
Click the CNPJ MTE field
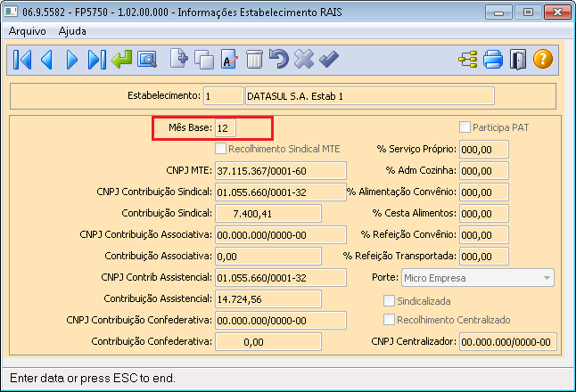tap(281, 171)
